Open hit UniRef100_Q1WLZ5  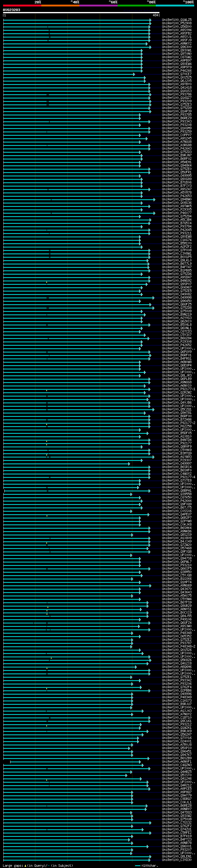pos(177,20)
